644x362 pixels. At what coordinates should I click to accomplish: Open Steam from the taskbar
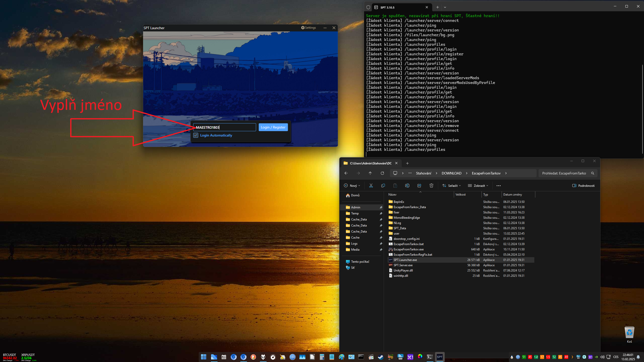click(x=381, y=357)
